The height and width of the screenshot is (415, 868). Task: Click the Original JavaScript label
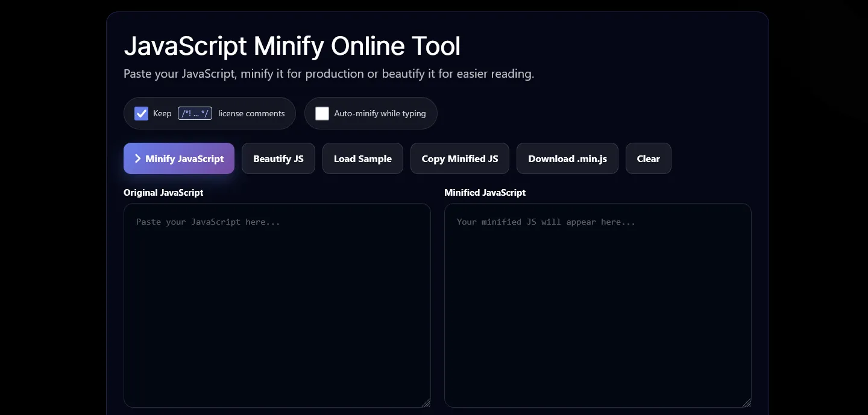pyautogui.click(x=163, y=193)
